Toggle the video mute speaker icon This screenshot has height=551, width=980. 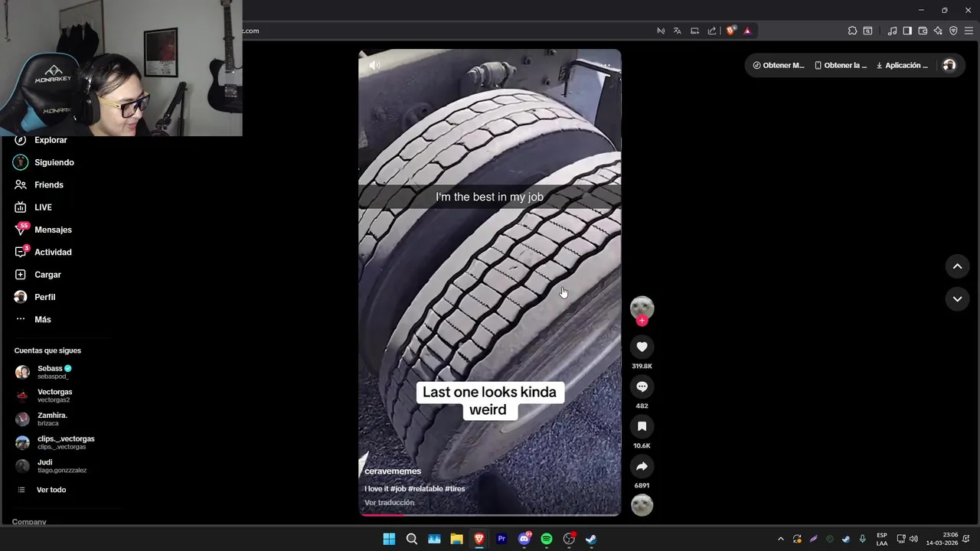pyautogui.click(x=374, y=66)
